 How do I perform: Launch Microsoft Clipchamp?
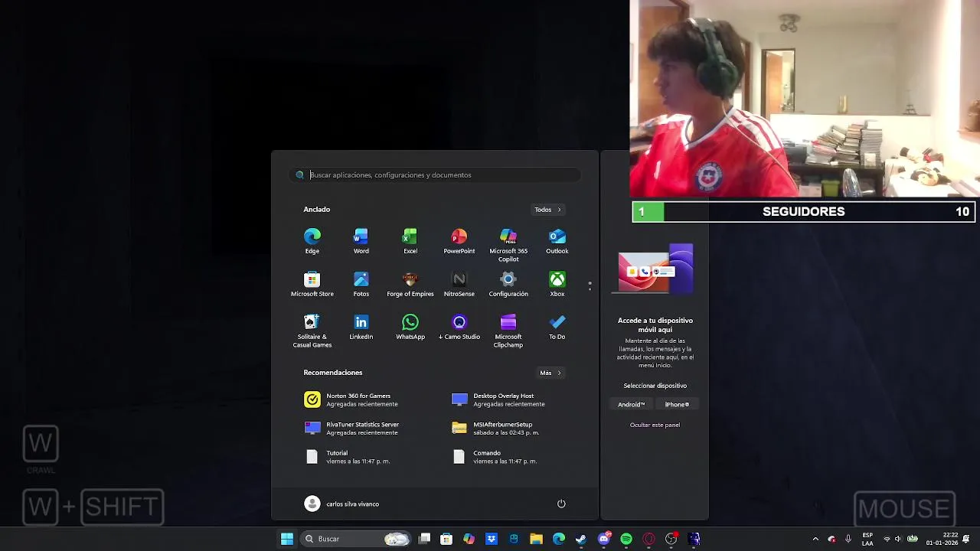point(508,331)
